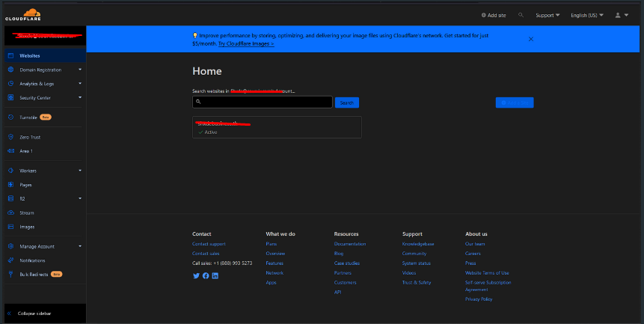Click the Images sidebar icon
Screen dimensions: 644x324
pos(11,227)
